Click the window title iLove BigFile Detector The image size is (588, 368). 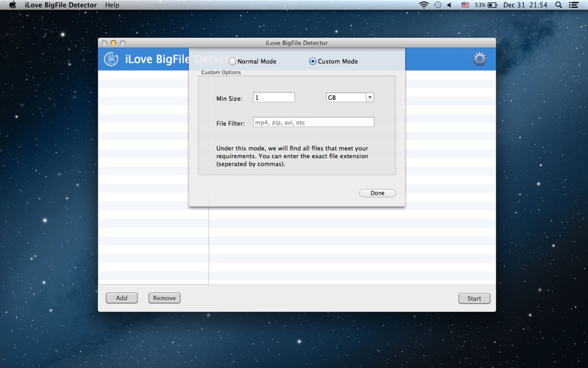pyautogui.click(x=296, y=43)
